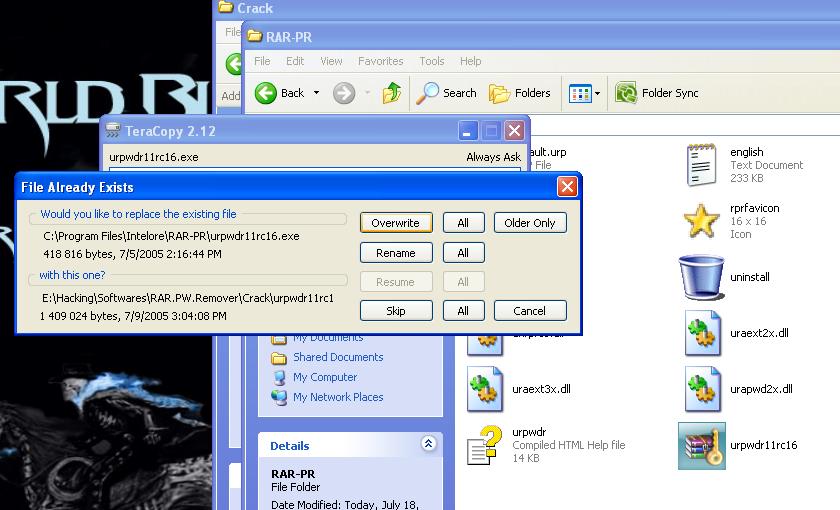
Task: Click the All button next to Skip
Action: (x=463, y=311)
